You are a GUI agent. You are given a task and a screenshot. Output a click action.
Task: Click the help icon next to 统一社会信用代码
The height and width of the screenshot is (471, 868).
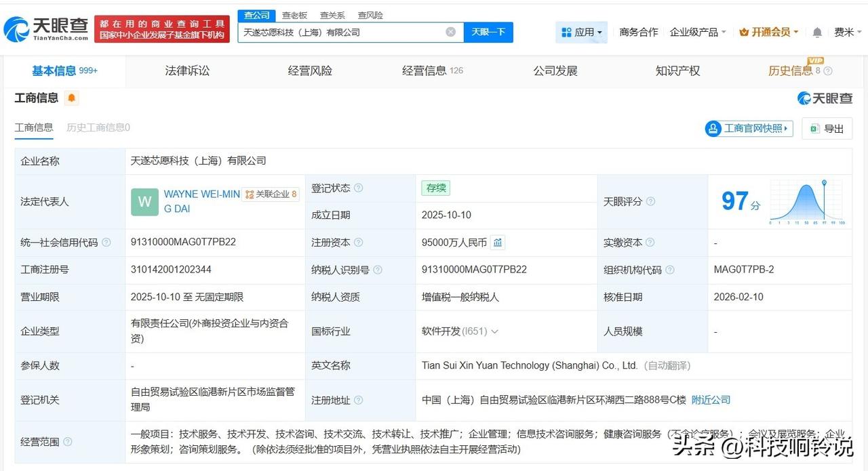coord(106,243)
